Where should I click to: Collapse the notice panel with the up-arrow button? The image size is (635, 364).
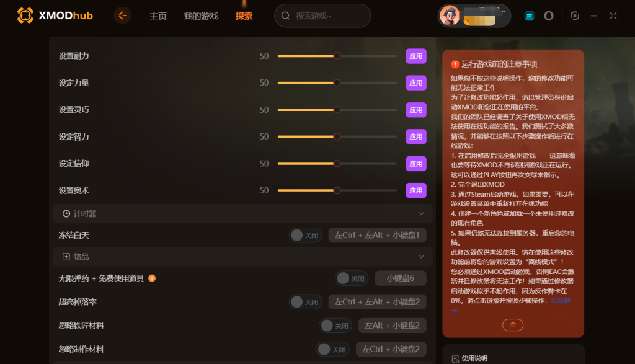click(513, 325)
